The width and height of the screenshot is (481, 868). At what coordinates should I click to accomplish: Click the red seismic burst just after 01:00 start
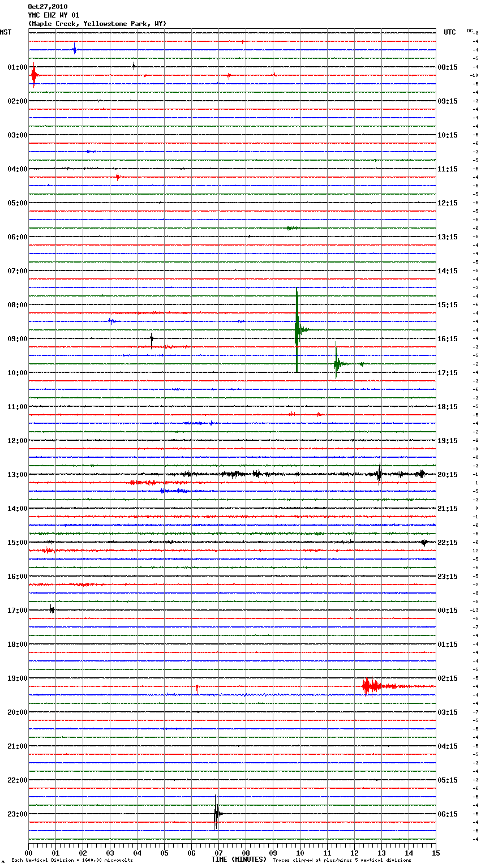point(34,75)
